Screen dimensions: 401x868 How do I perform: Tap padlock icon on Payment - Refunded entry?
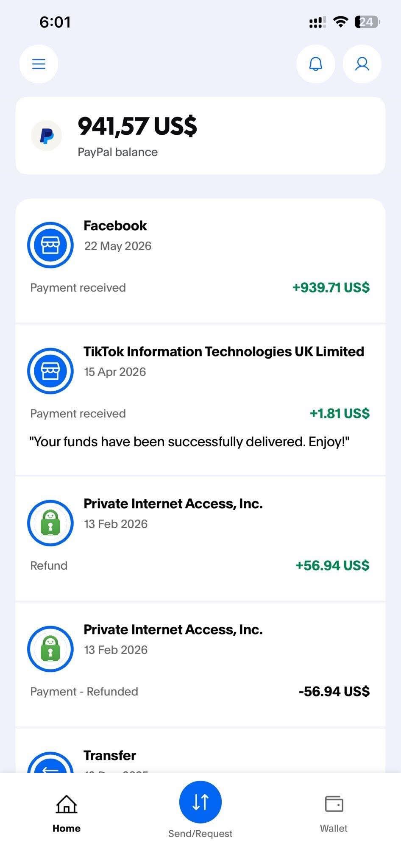(50, 649)
